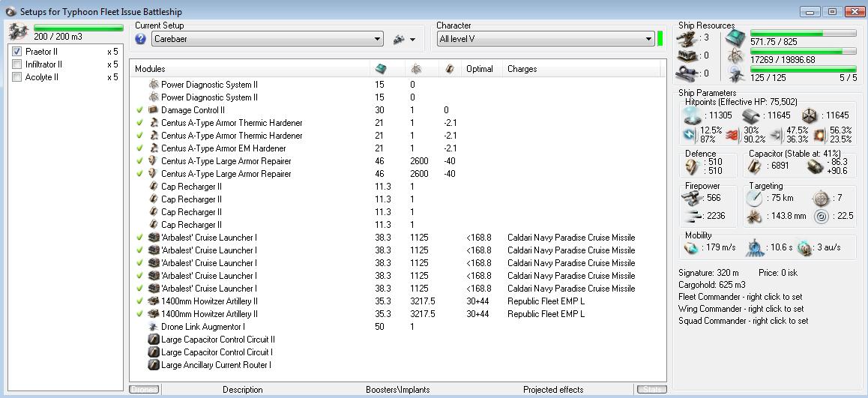The height and width of the screenshot is (398, 868).
Task: Open the Character All level V dropdown
Action: click(x=545, y=39)
